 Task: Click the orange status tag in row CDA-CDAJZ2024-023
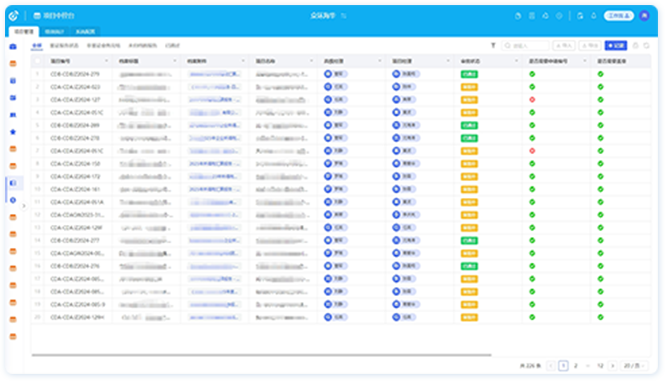pos(469,87)
